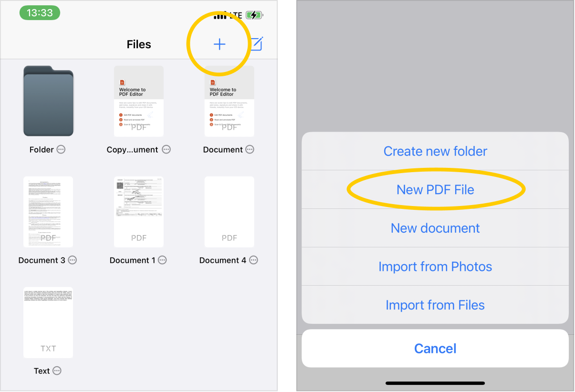Open more options for Copy...ument
This screenshot has height=392, width=575.
click(x=166, y=149)
